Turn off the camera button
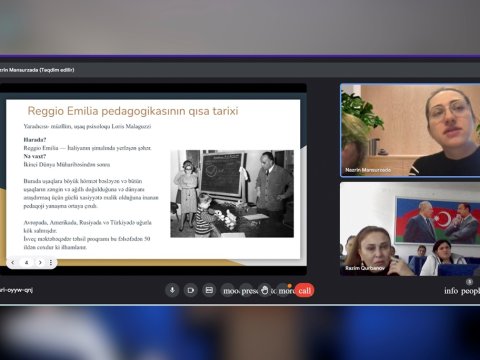This screenshot has width=480, height=360. coord(191,290)
